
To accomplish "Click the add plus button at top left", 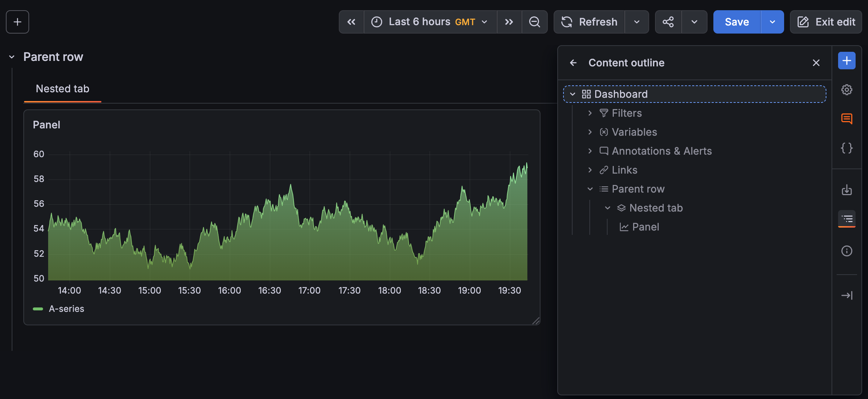I will click(18, 22).
